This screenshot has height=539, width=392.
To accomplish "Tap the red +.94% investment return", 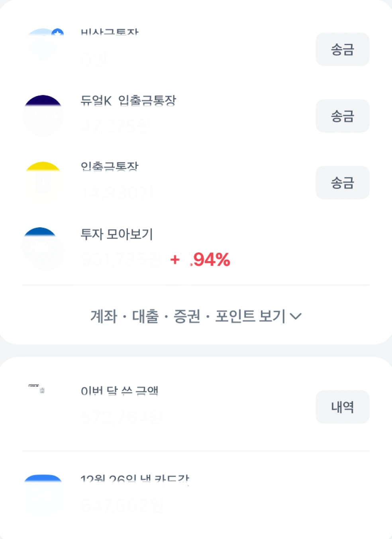I will pyautogui.click(x=200, y=260).
